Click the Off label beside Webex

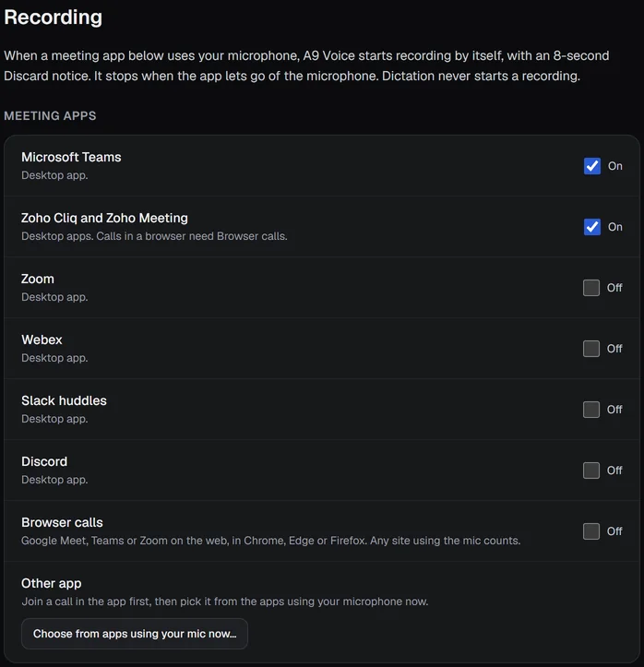[614, 349]
